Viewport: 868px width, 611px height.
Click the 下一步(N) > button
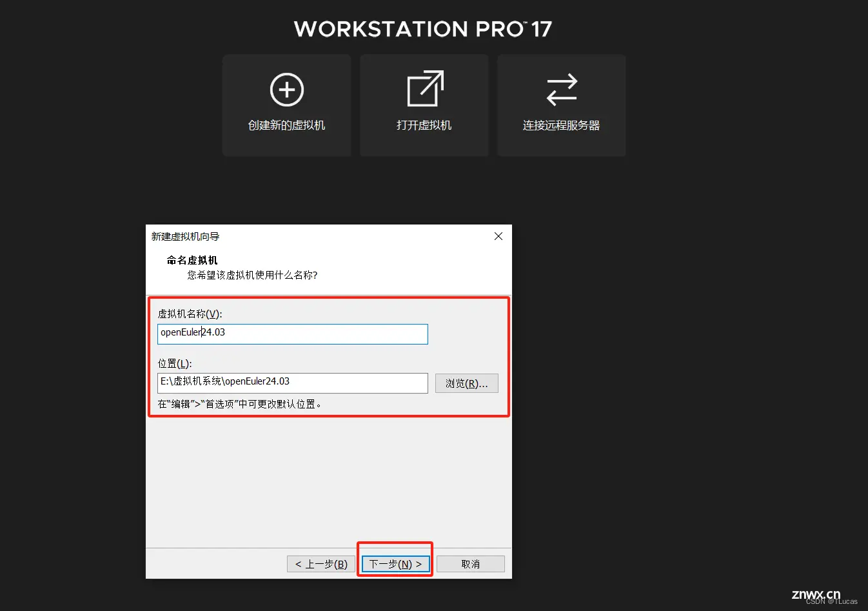(x=395, y=564)
